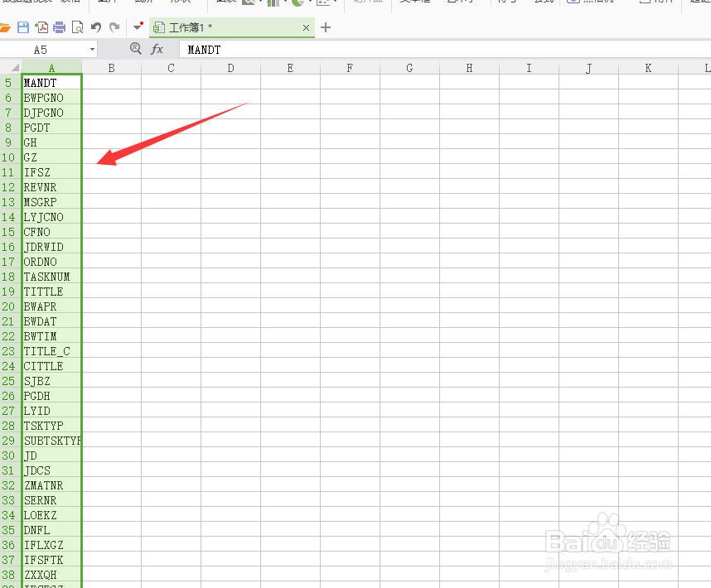Select column J header
The height and width of the screenshot is (588, 711).
tap(588, 68)
